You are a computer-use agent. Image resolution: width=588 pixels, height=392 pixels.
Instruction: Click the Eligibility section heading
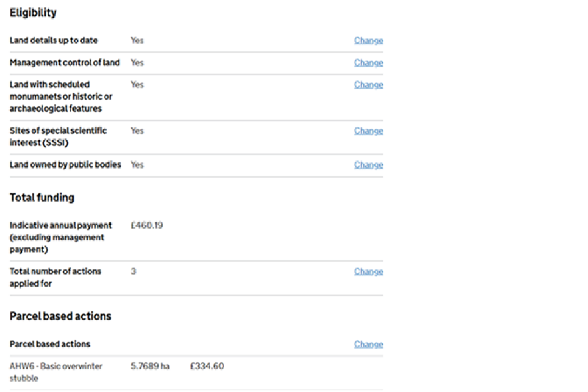[33, 12]
